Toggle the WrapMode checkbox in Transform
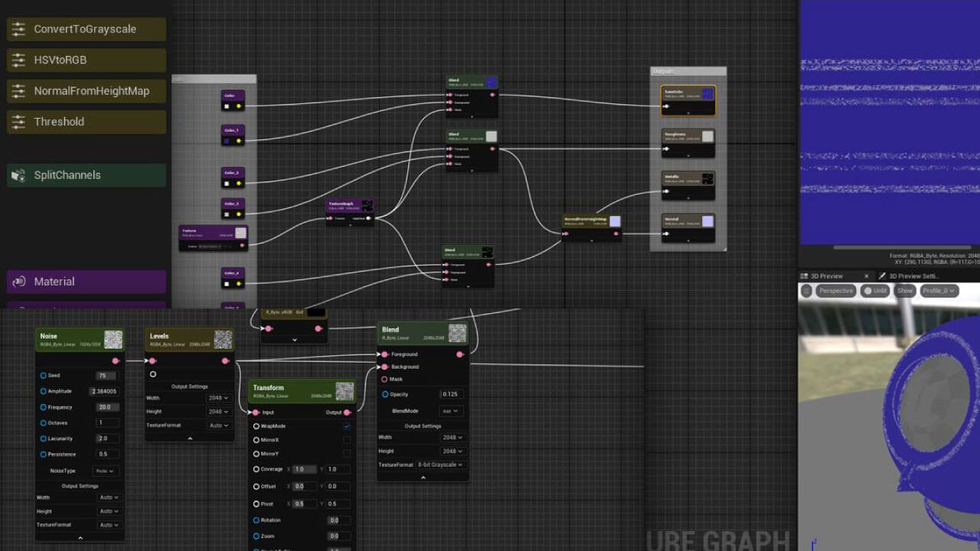 (x=347, y=426)
